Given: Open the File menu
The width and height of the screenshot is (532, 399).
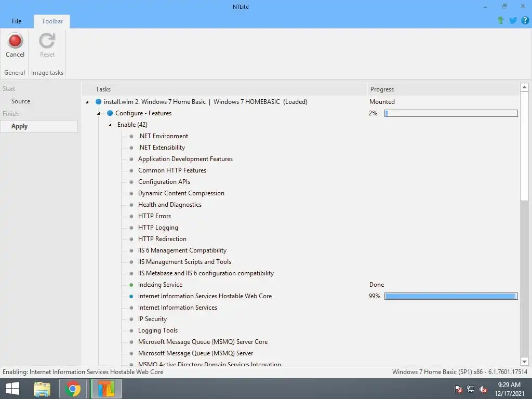Looking at the screenshot, I should (17, 21).
